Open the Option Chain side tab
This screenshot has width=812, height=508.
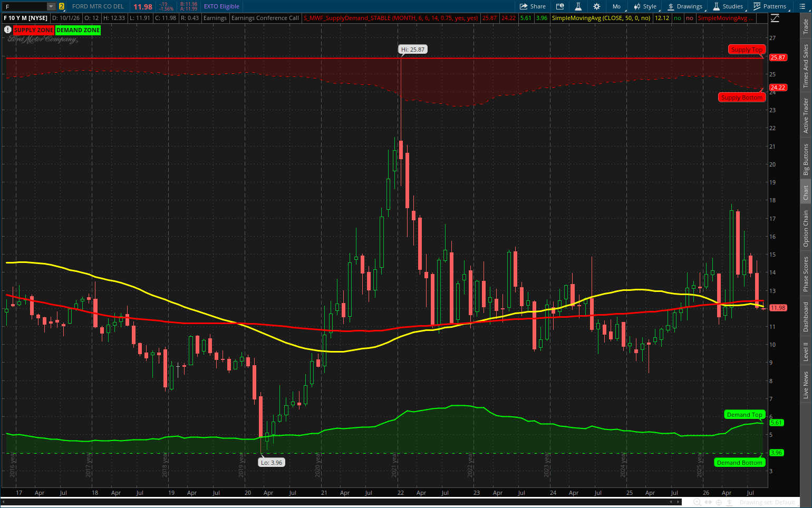click(x=806, y=229)
